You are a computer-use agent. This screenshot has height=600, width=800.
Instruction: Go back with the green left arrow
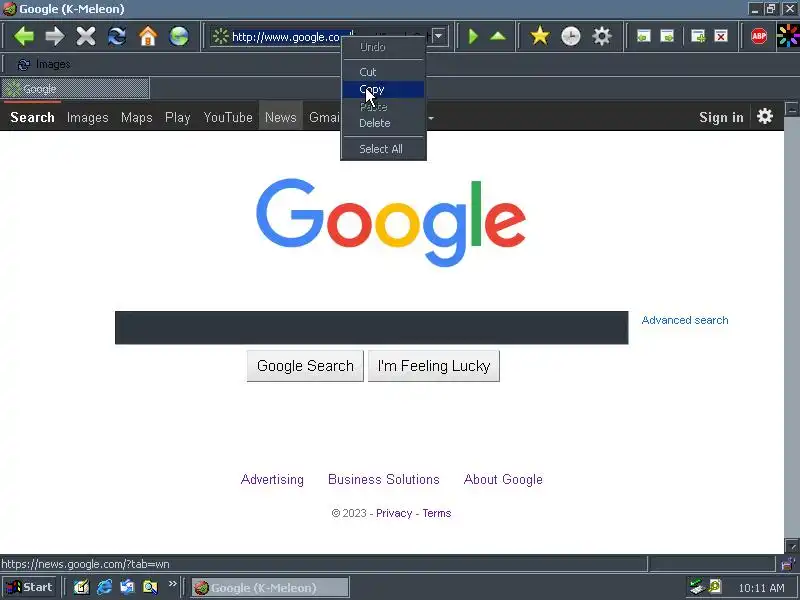pyautogui.click(x=23, y=36)
